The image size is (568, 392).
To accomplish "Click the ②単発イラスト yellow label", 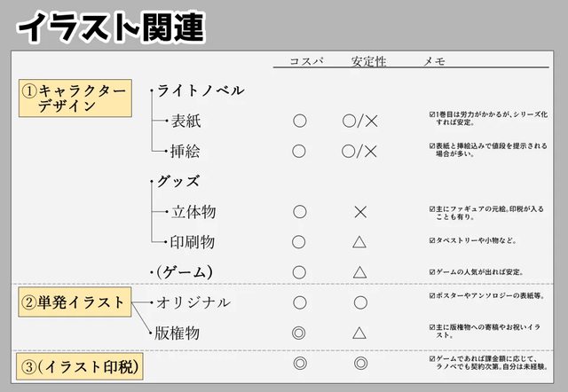I will pos(75,302).
